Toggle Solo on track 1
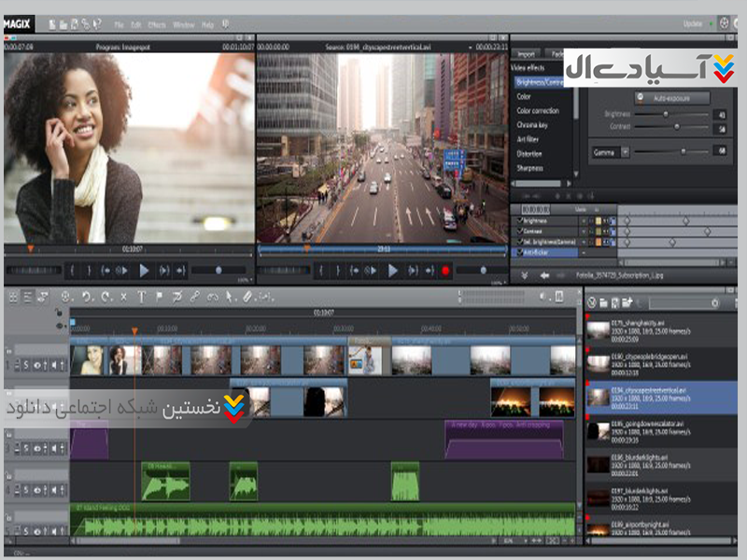Viewport: 747px width, 560px height. point(27,365)
